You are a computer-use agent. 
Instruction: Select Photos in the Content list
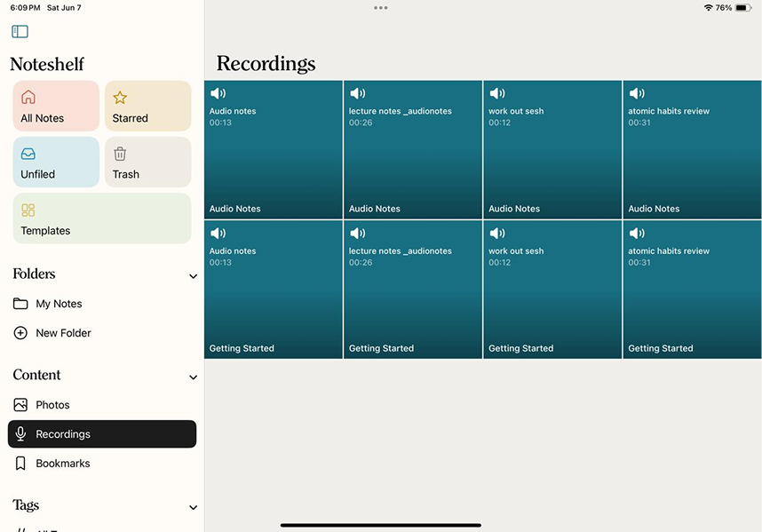click(52, 405)
